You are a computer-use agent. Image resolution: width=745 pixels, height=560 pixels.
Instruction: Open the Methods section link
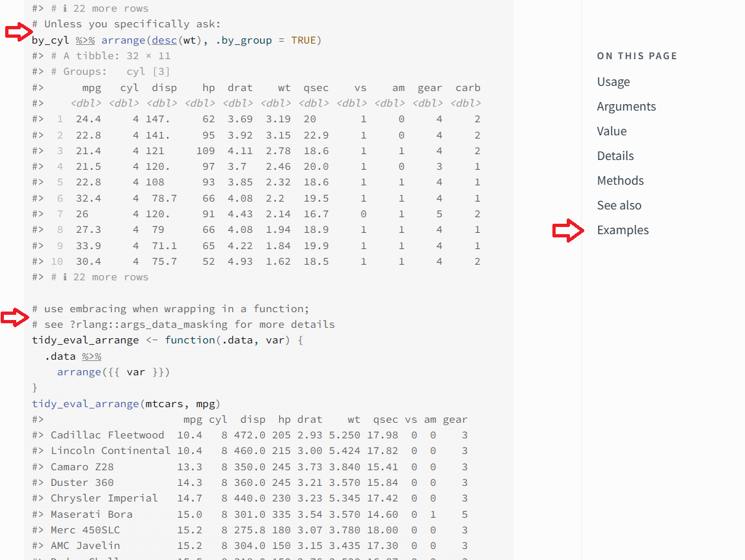pos(620,181)
